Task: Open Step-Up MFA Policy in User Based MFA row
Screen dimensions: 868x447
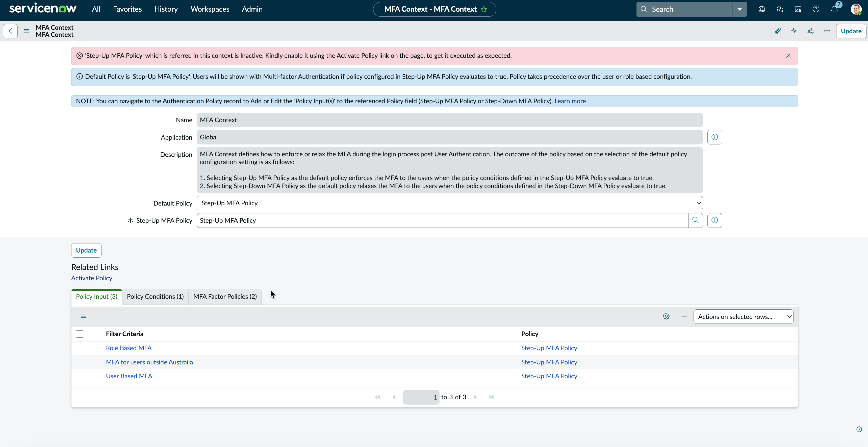Action: (x=549, y=376)
